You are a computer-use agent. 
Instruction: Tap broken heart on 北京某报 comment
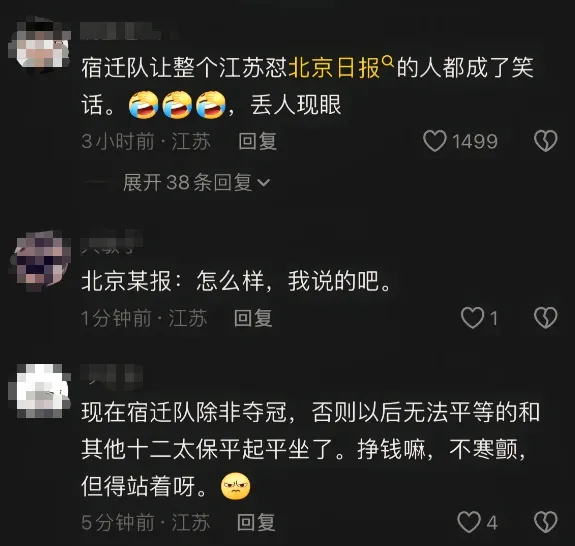(546, 318)
